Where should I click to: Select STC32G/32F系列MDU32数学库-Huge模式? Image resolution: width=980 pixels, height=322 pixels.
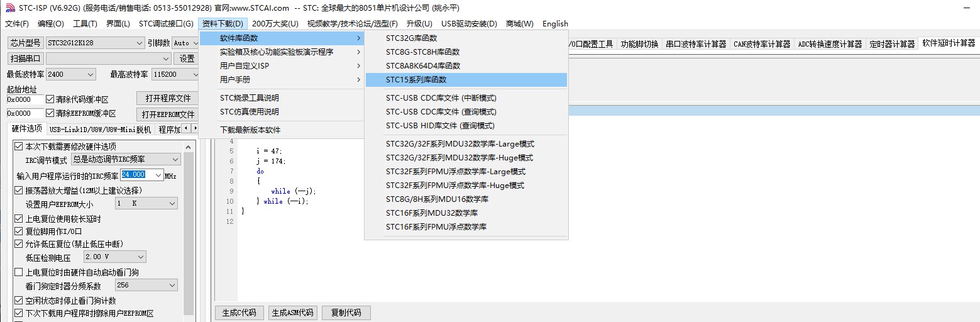(x=466, y=158)
